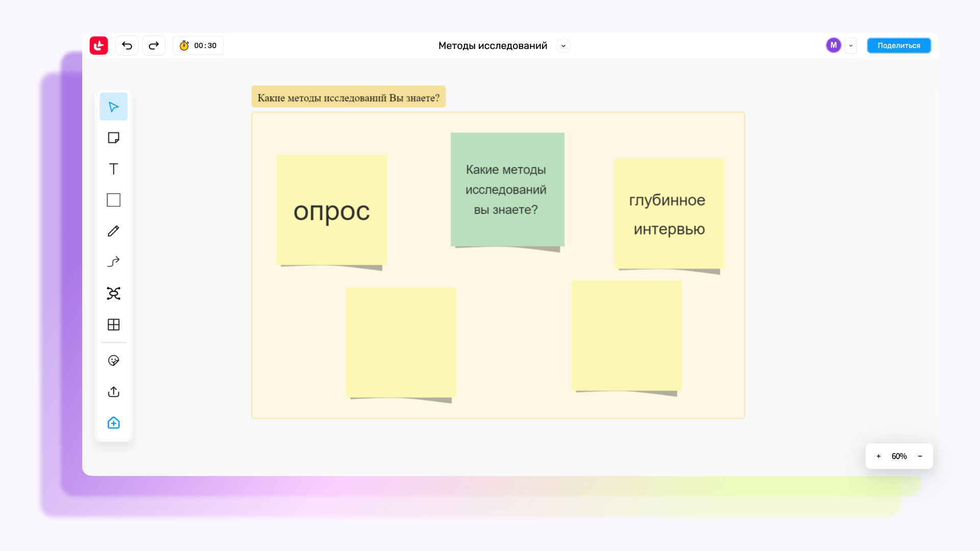Select the pencil drawing tool

[x=113, y=231]
